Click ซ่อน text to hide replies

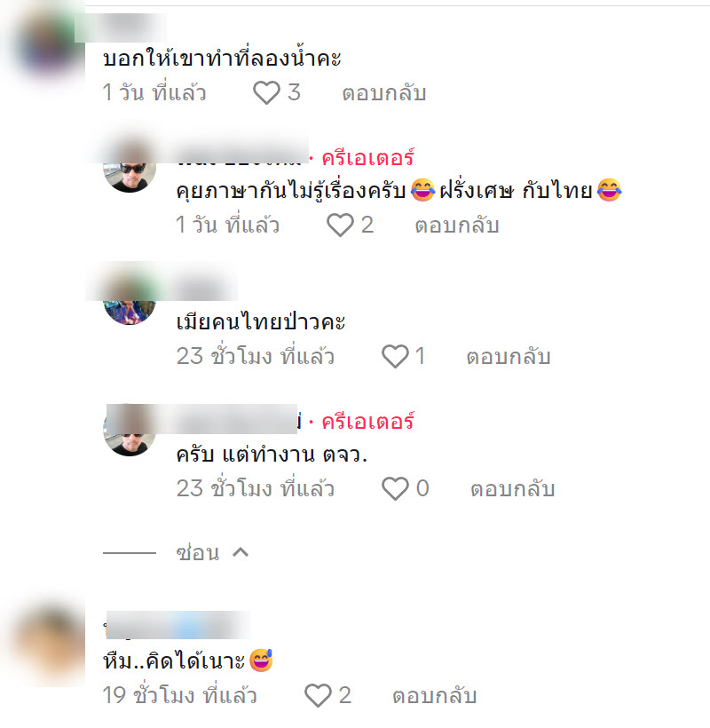click(x=198, y=552)
